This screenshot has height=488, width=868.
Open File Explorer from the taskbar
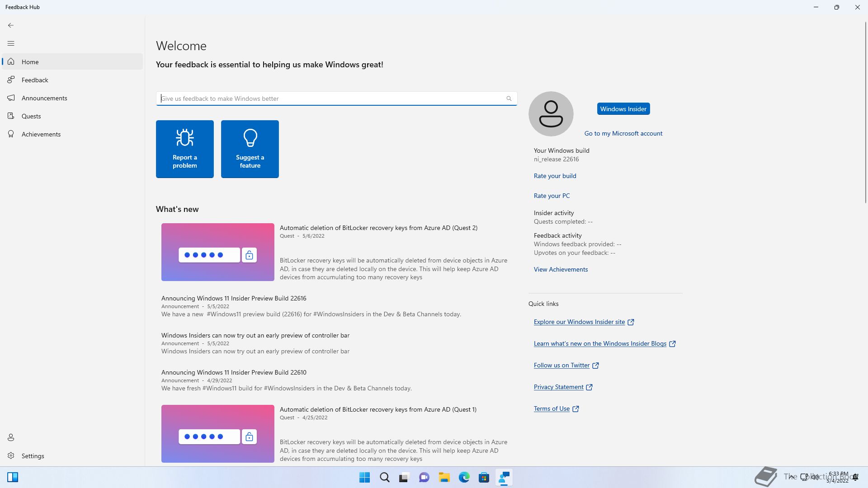point(444,478)
